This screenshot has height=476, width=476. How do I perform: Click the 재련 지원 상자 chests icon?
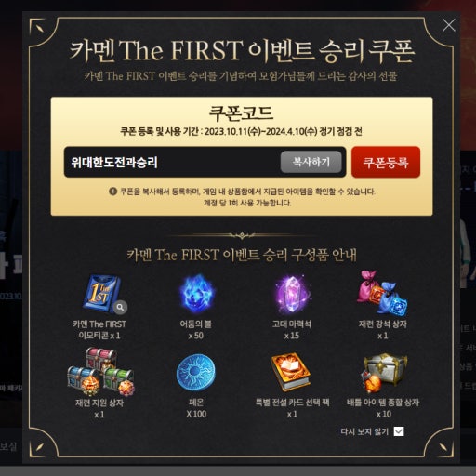coord(100,372)
